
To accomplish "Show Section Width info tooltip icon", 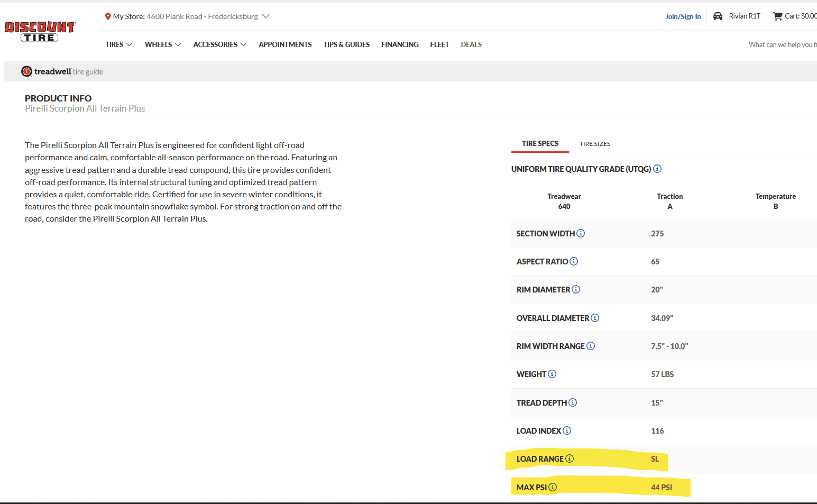I will pos(581,233).
